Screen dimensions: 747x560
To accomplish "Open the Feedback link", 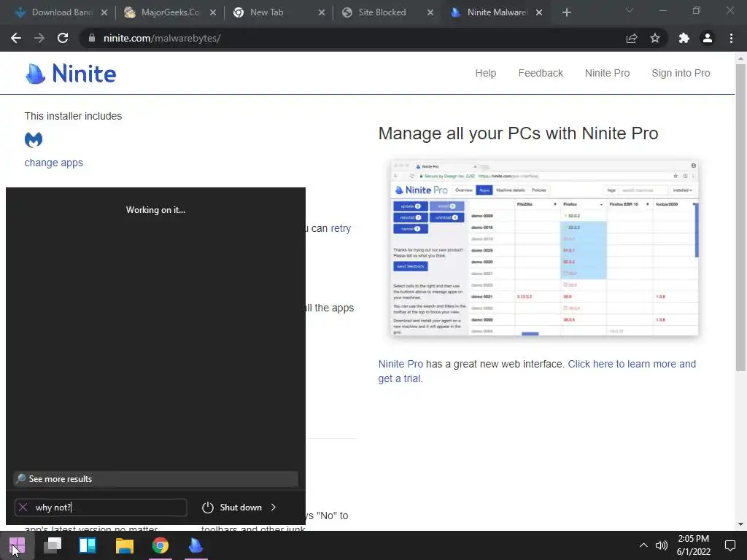I will (541, 73).
